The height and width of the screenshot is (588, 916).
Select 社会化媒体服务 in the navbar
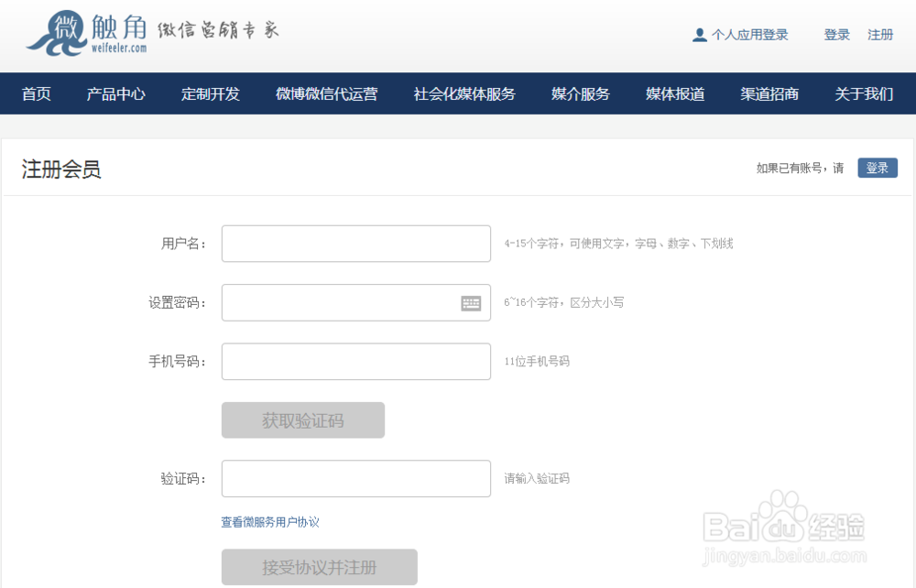[464, 93]
